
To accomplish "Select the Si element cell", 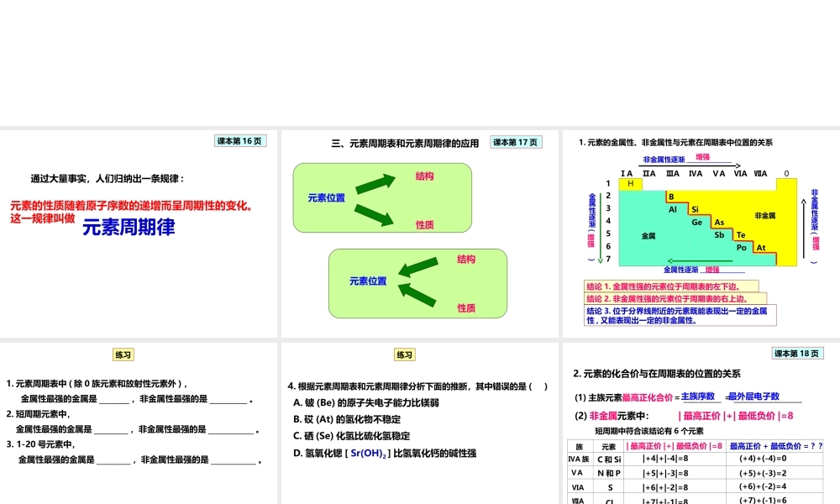I will [695, 209].
